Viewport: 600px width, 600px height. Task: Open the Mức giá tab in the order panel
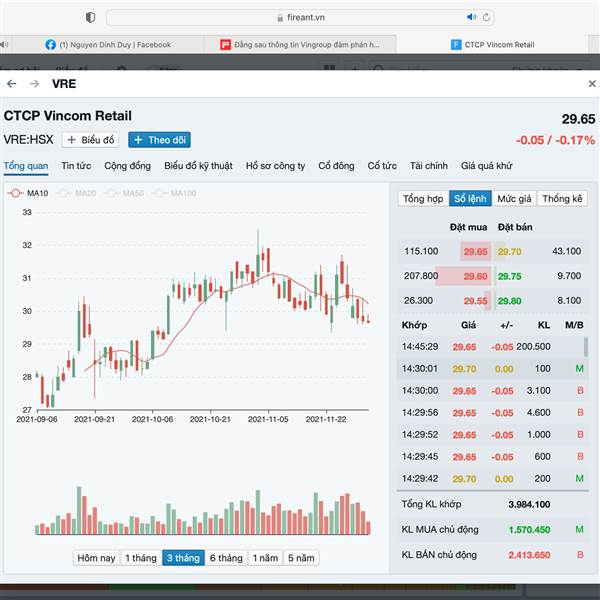(513, 199)
